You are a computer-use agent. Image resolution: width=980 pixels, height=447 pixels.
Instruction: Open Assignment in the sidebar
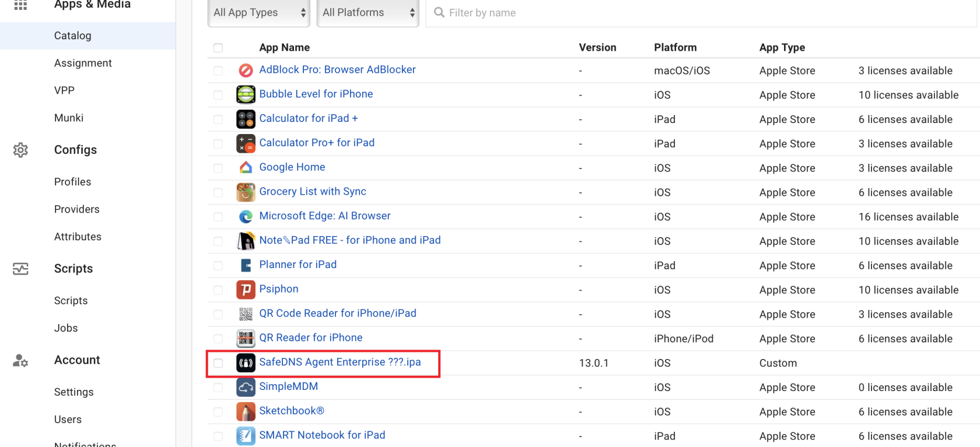click(x=83, y=63)
